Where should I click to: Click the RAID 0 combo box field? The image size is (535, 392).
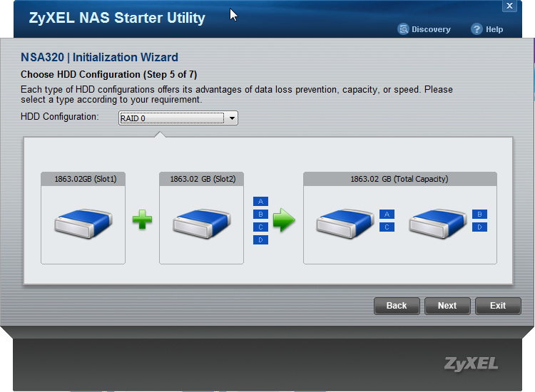point(171,118)
